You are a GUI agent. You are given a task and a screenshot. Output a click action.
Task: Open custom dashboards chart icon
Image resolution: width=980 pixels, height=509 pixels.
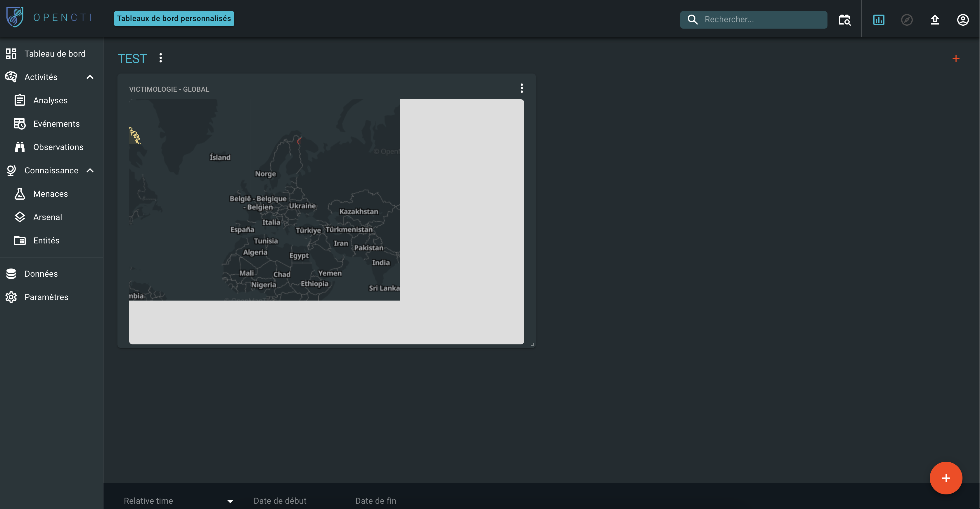[x=878, y=20]
